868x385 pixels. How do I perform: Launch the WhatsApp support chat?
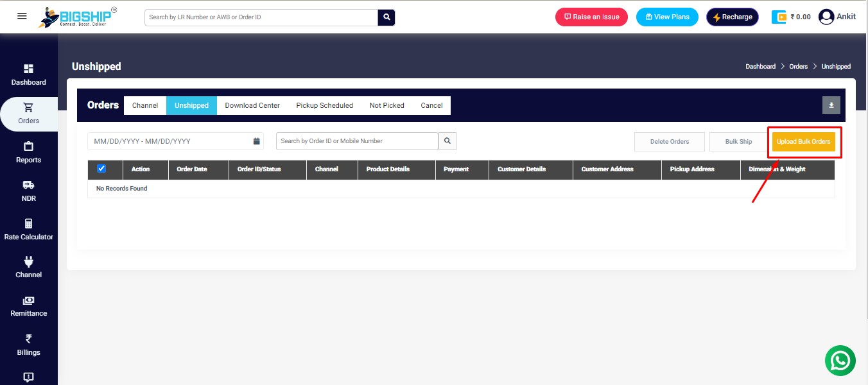coord(840,360)
